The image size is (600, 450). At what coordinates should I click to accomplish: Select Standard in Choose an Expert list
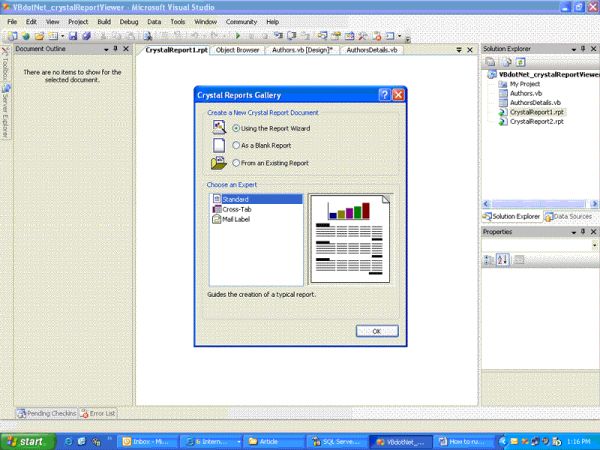pyautogui.click(x=256, y=199)
